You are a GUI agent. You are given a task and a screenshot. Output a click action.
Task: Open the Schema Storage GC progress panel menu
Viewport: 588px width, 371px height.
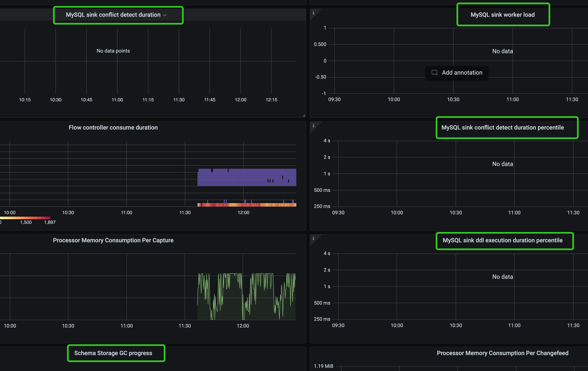pos(113,353)
